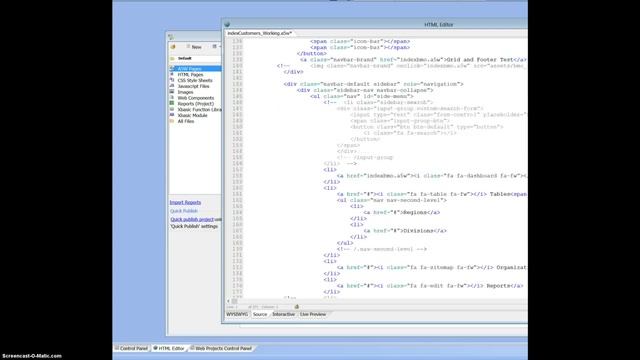Switch to the Source tab
Image resolution: width=640 pixels, height=360 pixels.
260,314
